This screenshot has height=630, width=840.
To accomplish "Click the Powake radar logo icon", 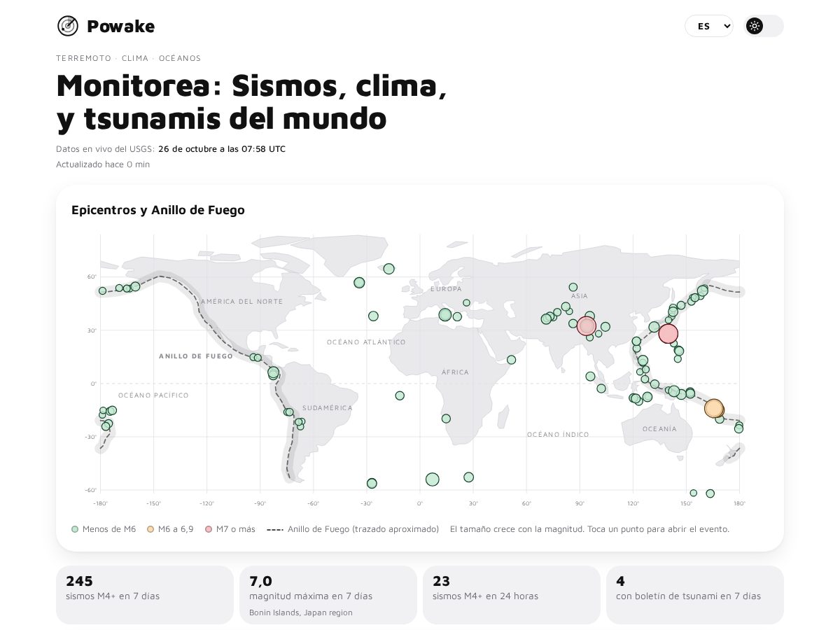I will click(x=68, y=26).
